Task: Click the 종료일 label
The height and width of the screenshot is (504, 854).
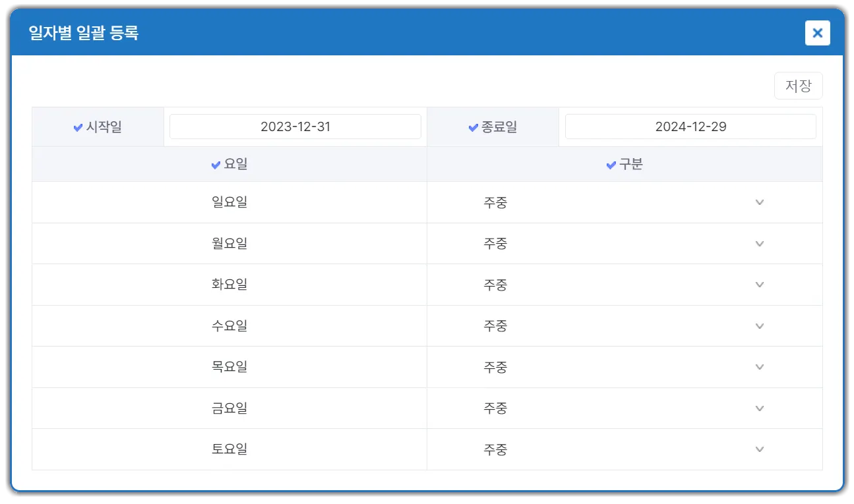Action: pos(499,127)
